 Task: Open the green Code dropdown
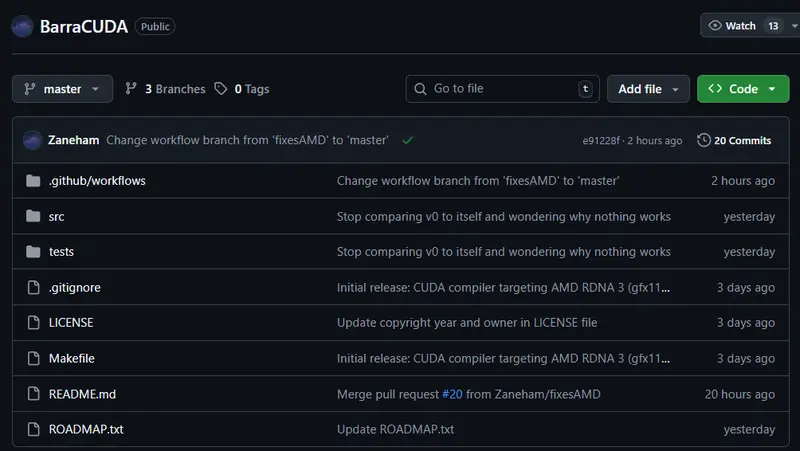(742, 89)
